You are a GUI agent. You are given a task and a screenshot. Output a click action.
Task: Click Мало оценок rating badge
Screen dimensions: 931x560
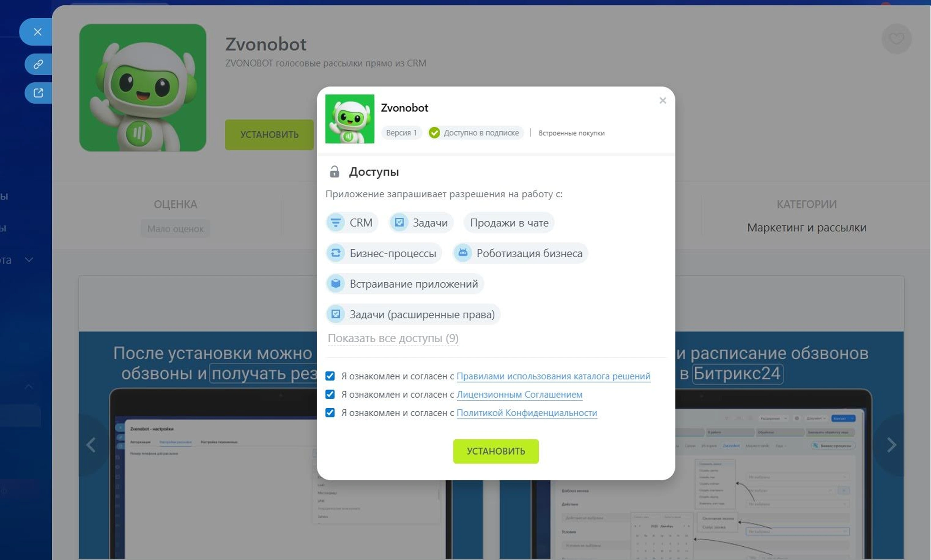pos(176,229)
